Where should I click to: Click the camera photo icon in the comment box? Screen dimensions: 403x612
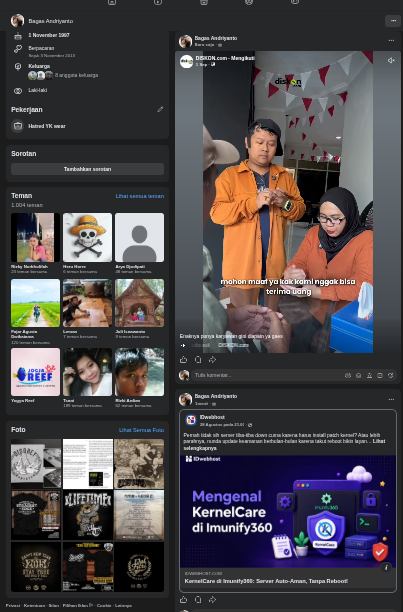[369, 375]
